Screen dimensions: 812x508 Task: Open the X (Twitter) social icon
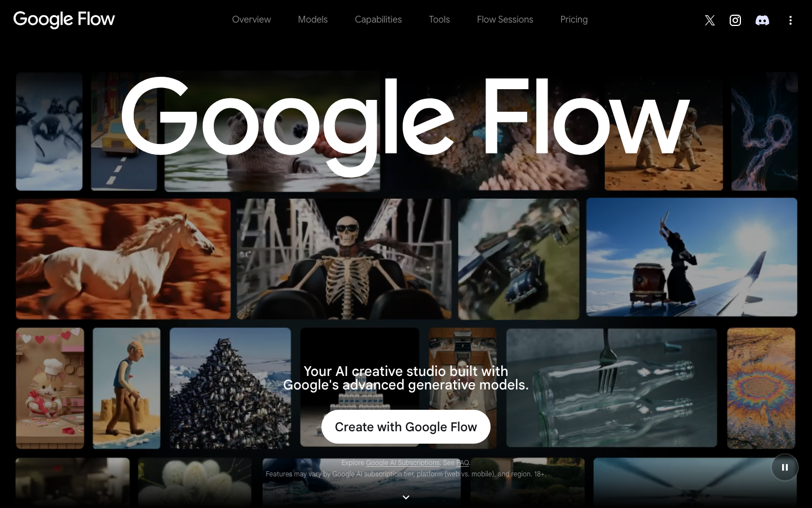point(709,20)
